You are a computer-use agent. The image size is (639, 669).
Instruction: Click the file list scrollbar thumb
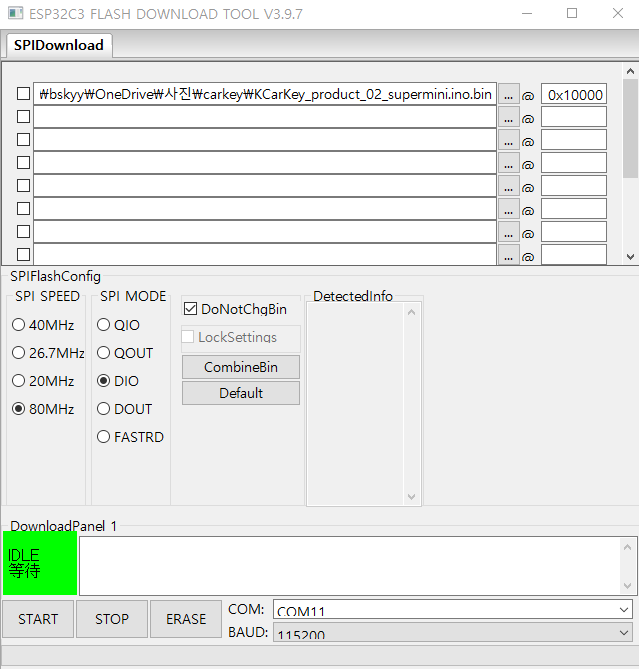630,128
